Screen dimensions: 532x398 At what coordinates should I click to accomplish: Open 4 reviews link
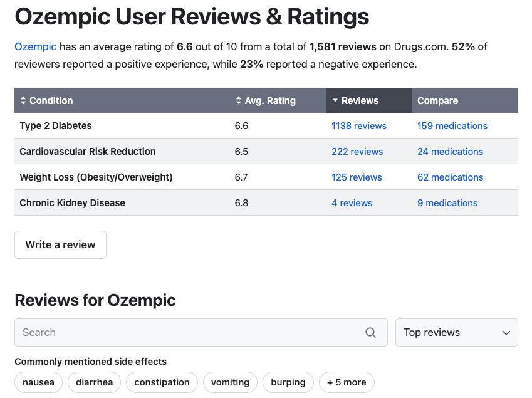click(x=352, y=203)
